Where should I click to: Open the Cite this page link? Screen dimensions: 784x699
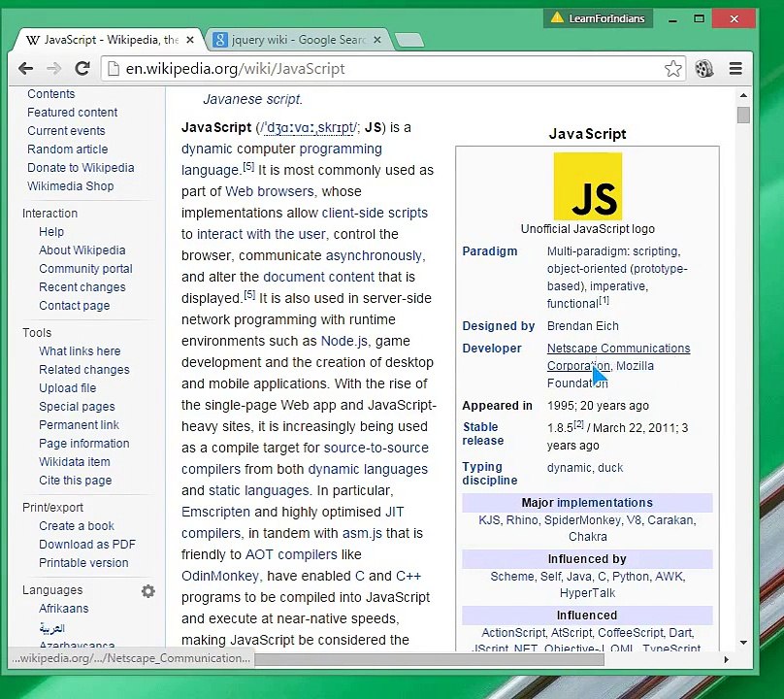click(76, 481)
